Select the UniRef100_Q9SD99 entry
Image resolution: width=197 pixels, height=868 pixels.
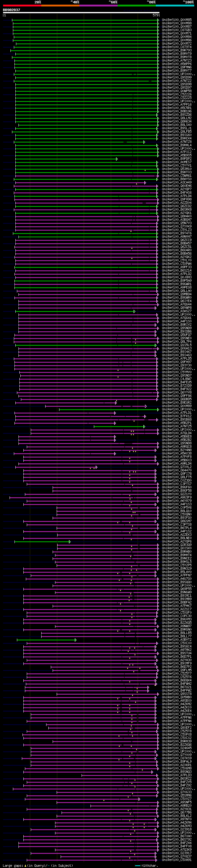click(x=177, y=78)
